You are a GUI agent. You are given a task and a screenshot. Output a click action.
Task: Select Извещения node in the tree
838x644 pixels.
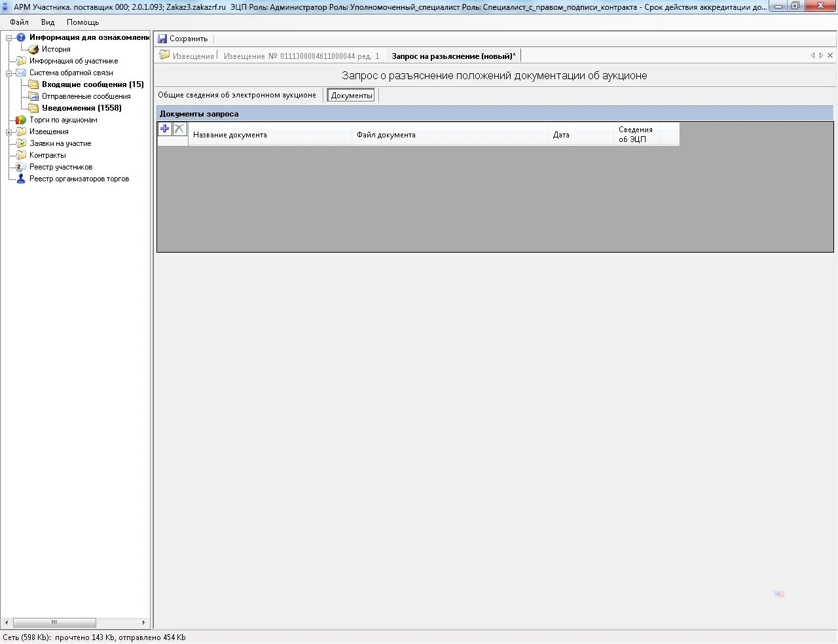coord(48,132)
